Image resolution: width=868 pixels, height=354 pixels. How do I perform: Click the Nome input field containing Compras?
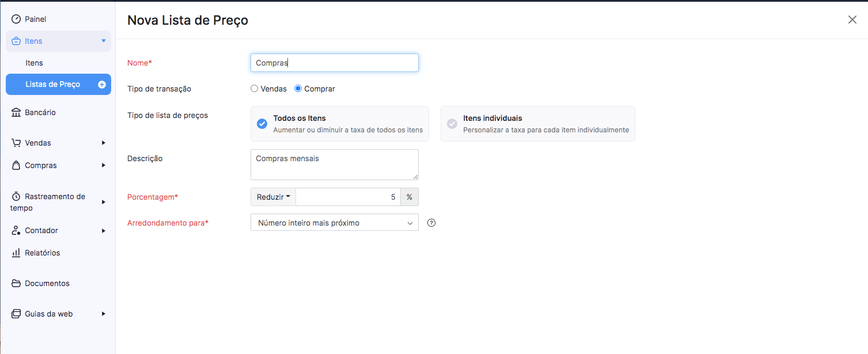point(335,63)
